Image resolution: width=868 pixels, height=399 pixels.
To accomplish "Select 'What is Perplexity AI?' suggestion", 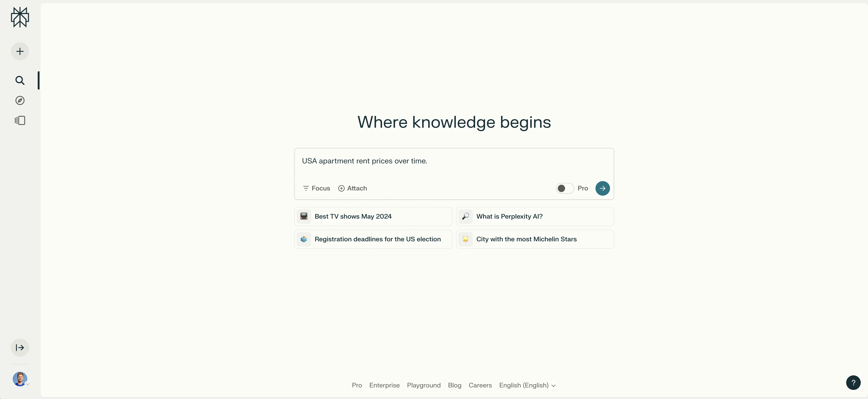I will click(535, 216).
